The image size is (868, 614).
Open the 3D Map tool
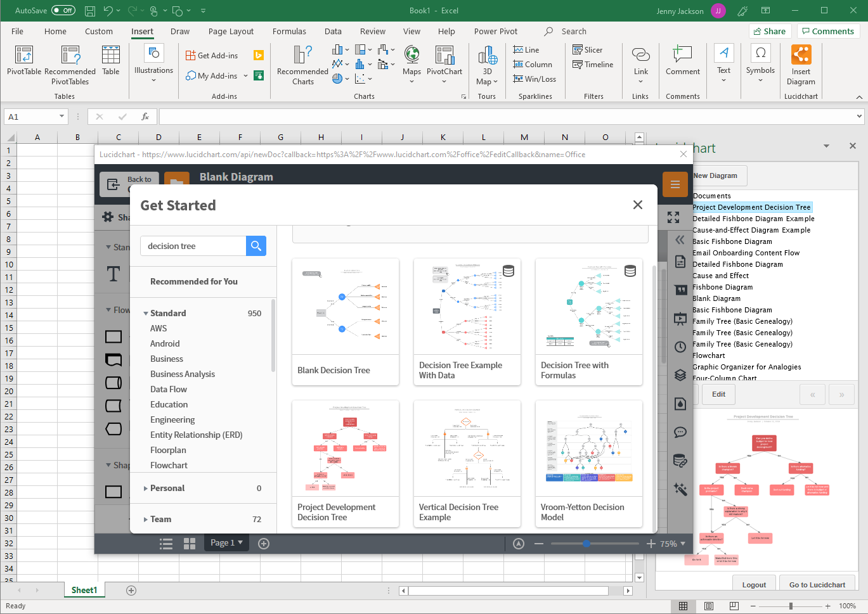(487, 63)
